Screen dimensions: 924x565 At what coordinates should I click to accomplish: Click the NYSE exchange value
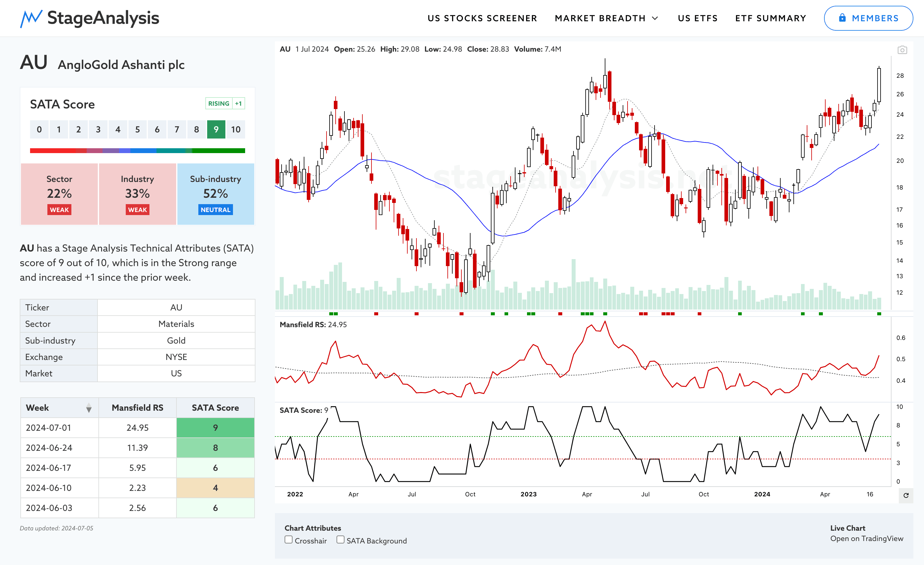[x=176, y=357]
